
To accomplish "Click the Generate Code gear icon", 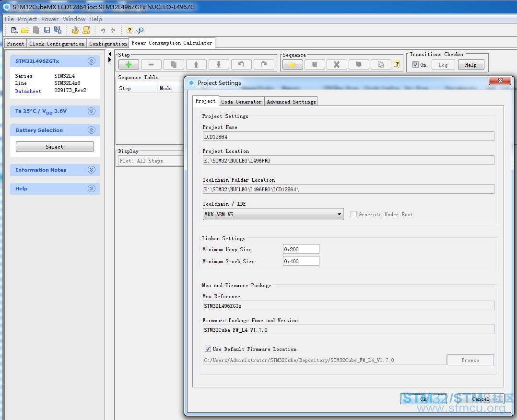I will point(75,30).
